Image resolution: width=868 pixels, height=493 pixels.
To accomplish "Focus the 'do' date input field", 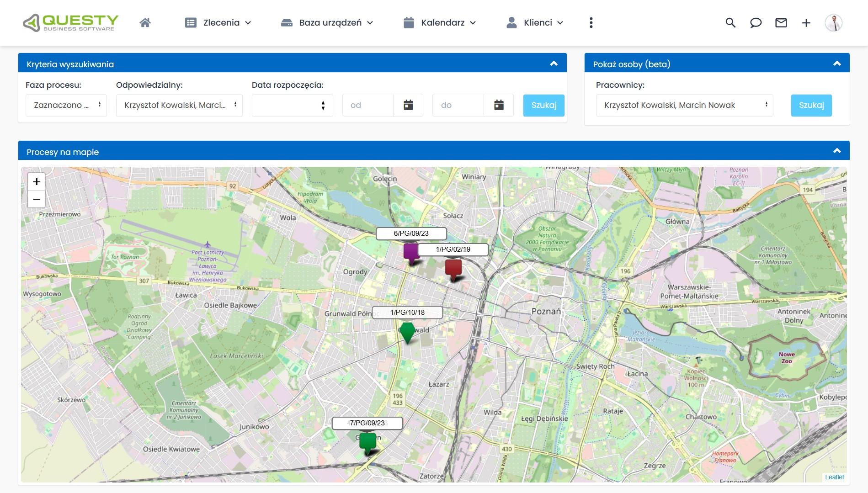I will (458, 105).
